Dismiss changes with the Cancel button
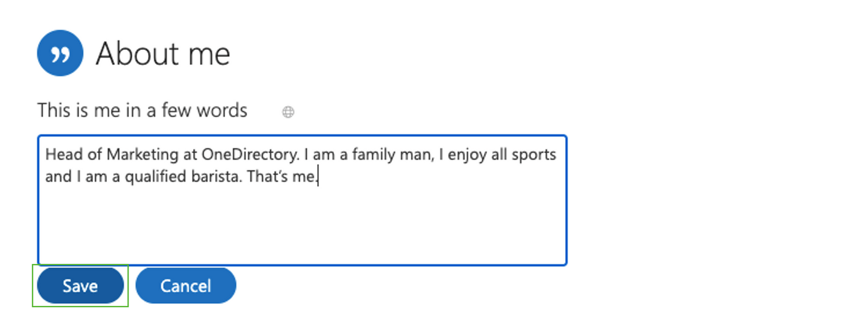The image size is (868, 336). 186,286
